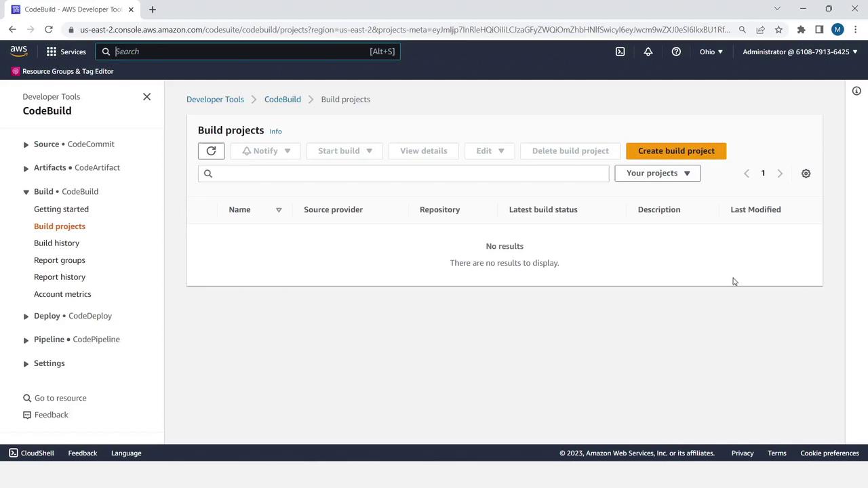Click the AWS console search field
This screenshot has height=488, width=868.
point(248,52)
